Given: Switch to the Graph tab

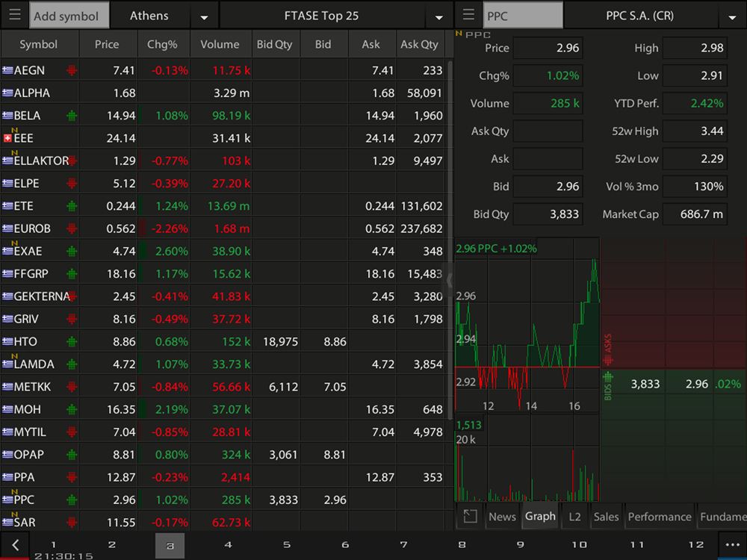Looking at the screenshot, I should click(540, 516).
